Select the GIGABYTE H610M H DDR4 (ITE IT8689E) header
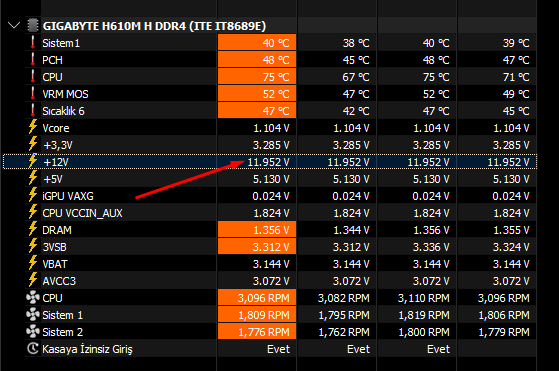Screen dimensions: 559x371 [154, 26]
